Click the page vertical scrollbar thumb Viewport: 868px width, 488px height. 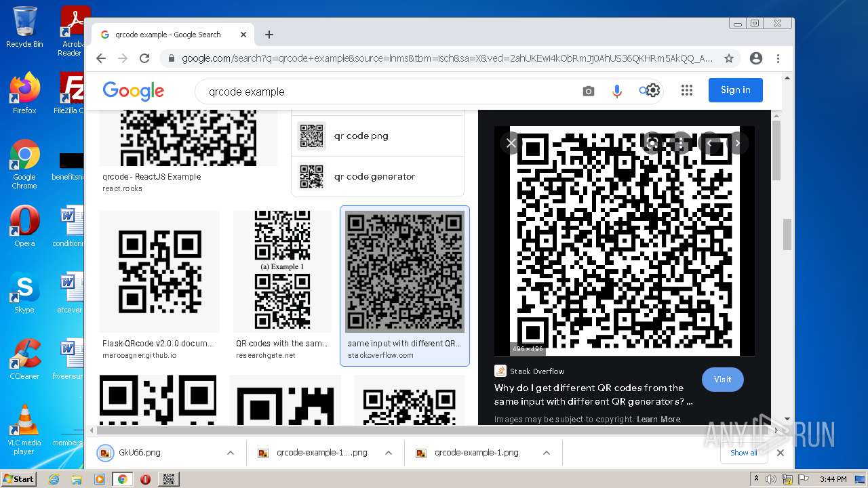click(x=787, y=234)
